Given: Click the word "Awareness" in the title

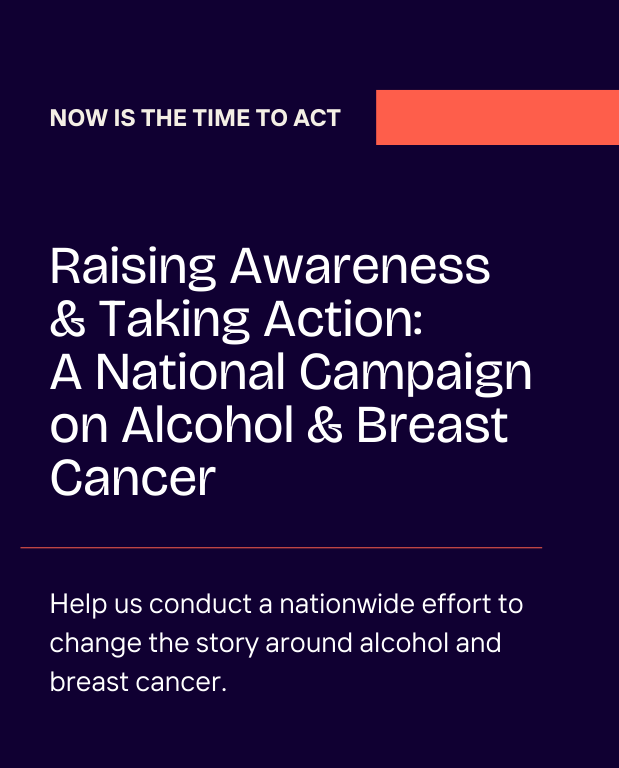Looking at the screenshot, I should pyautogui.click(x=360, y=266).
